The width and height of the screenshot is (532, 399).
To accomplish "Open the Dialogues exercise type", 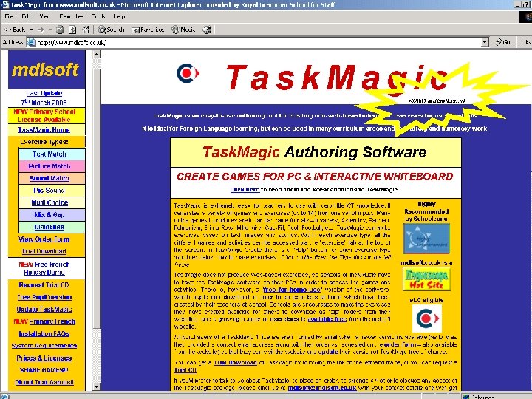I will tap(50, 227).
